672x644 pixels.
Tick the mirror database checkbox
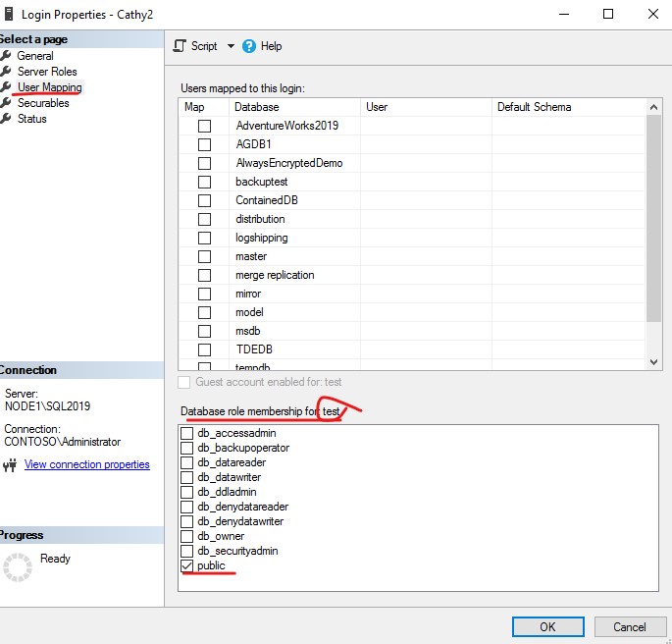coord(204,294)
